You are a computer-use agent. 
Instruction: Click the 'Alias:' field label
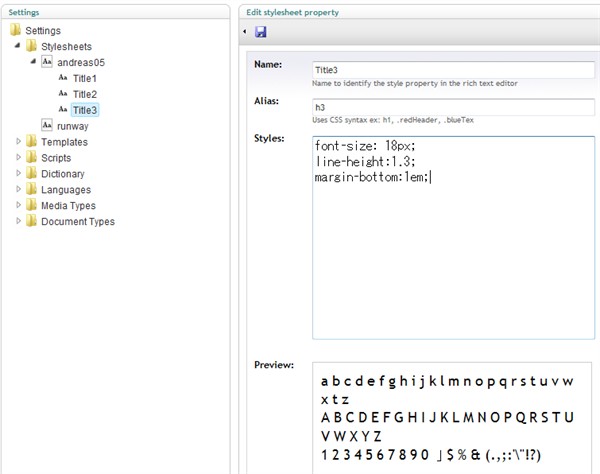(x=266, y=101)
